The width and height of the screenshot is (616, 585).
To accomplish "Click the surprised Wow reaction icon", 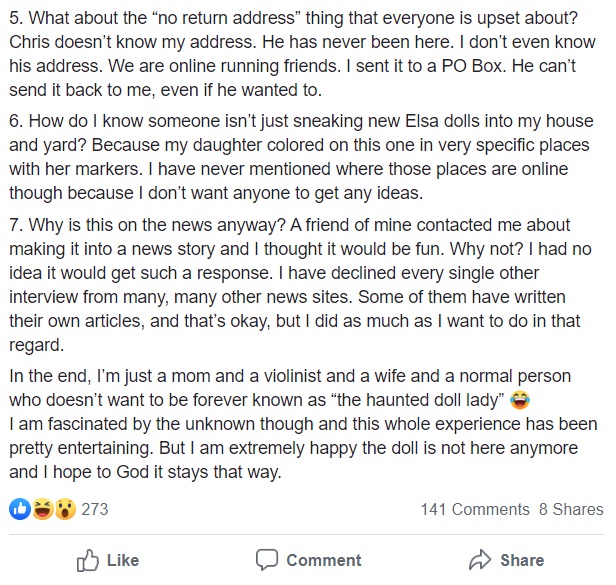I will click(x=65, y=509).
